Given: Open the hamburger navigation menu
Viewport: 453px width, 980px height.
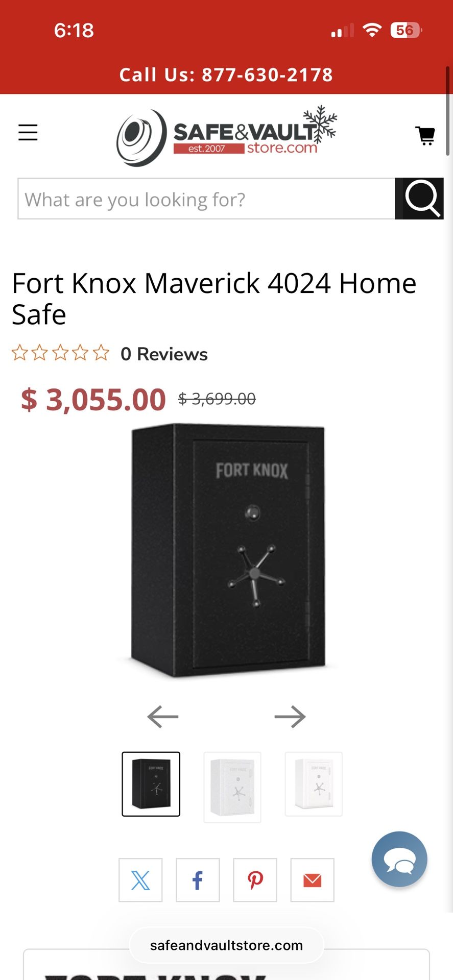Looking at the screenshot, I should (x=28, y=133).
